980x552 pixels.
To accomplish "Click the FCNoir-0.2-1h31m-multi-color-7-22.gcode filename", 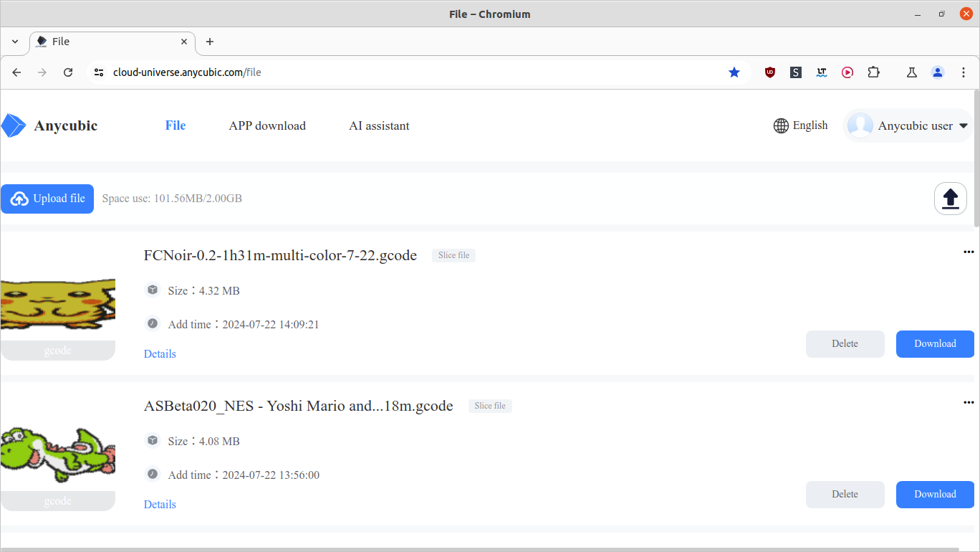I will click(280, 255).
